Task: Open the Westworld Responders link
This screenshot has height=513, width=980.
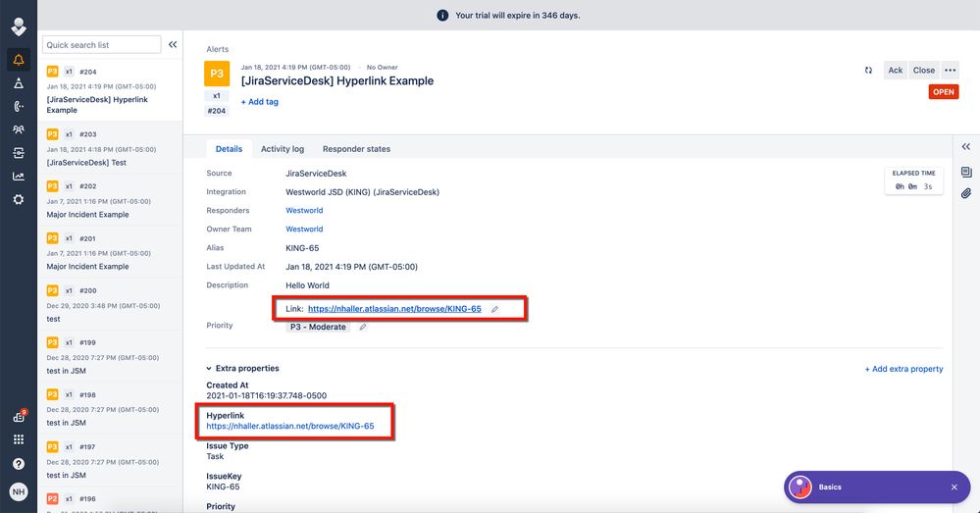Action: (304, 211)
